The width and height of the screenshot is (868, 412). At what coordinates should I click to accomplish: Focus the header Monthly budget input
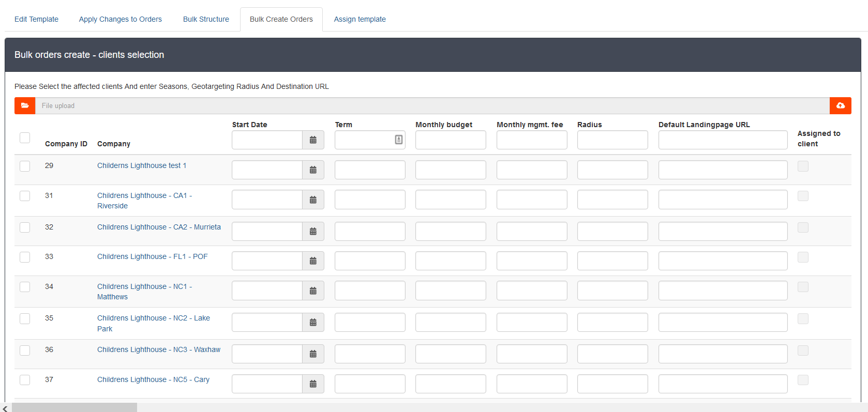coord(451,140)
